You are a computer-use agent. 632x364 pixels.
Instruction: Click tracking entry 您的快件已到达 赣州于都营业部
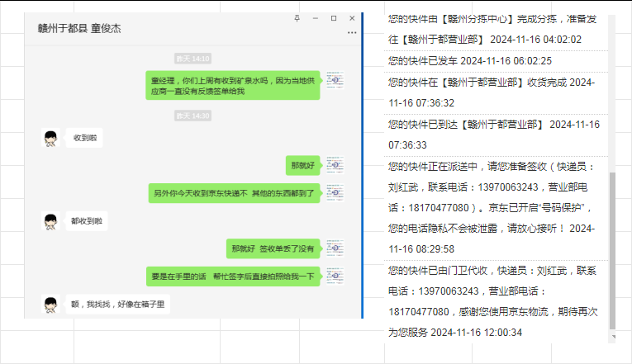point(496,135)
